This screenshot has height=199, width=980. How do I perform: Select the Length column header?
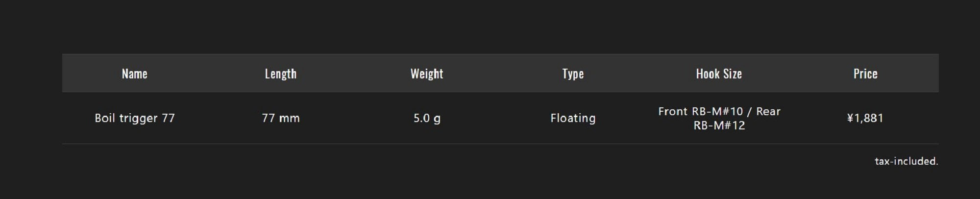(x=280, y=74)
